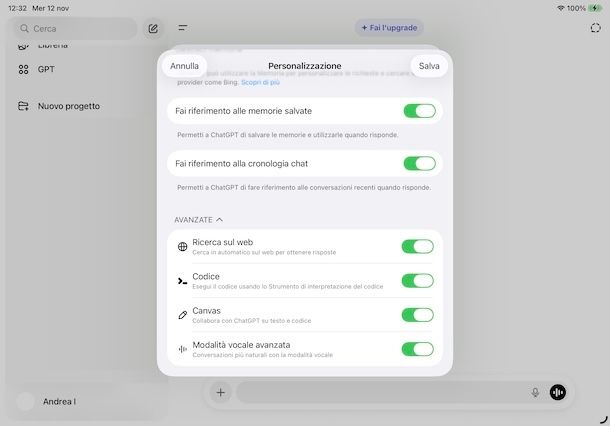Tap the microphone dictation icon

[535, 393]
